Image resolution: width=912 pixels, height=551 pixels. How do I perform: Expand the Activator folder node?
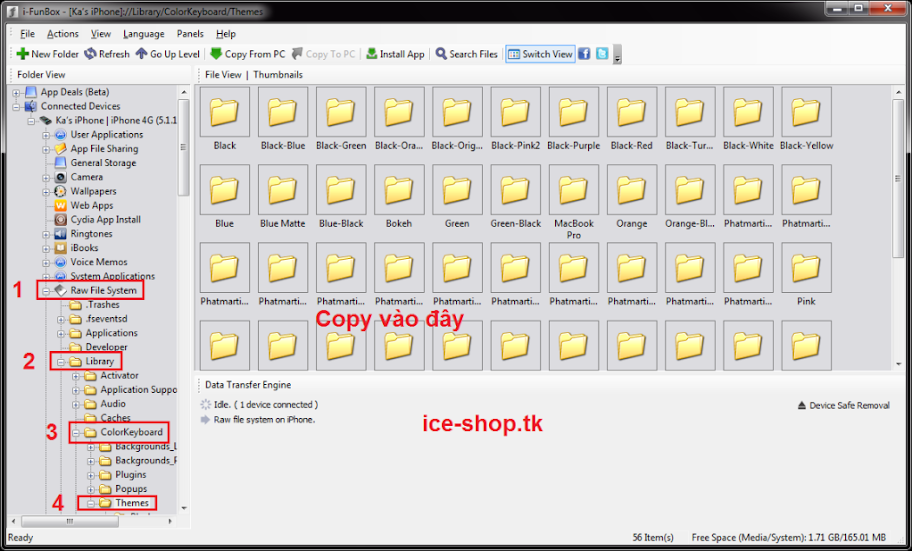coord(76,376)
